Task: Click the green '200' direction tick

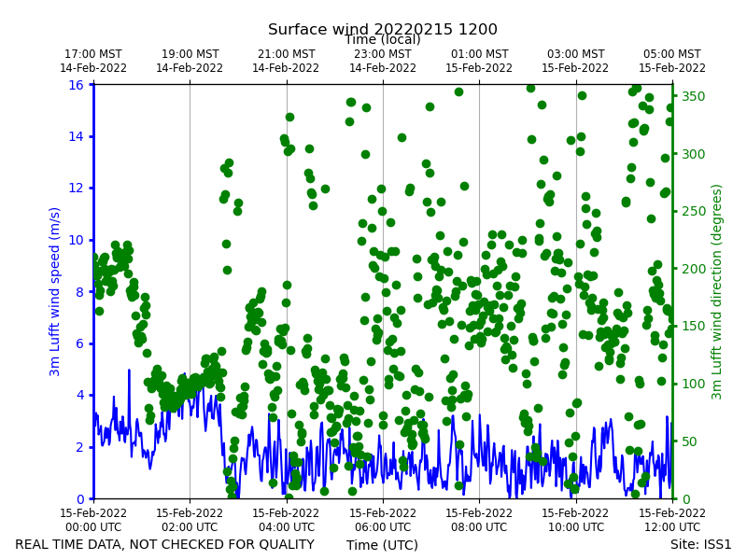Action: point(694,269)
